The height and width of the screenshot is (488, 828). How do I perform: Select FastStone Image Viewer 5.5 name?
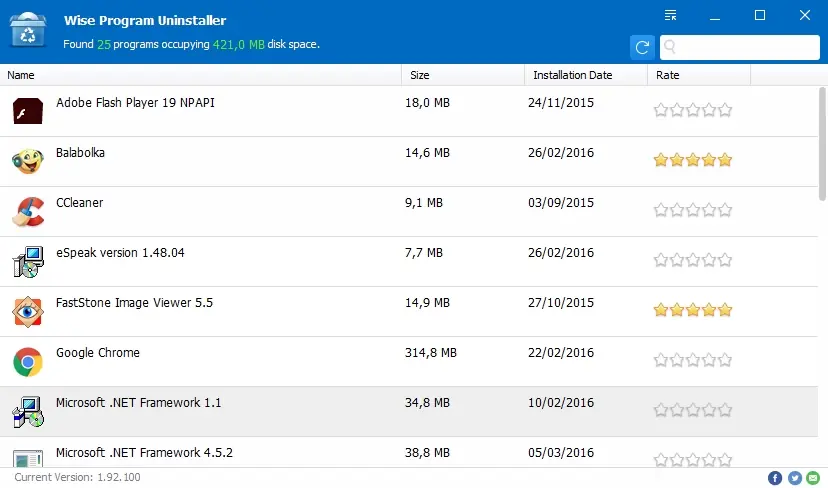pos(135,303)
